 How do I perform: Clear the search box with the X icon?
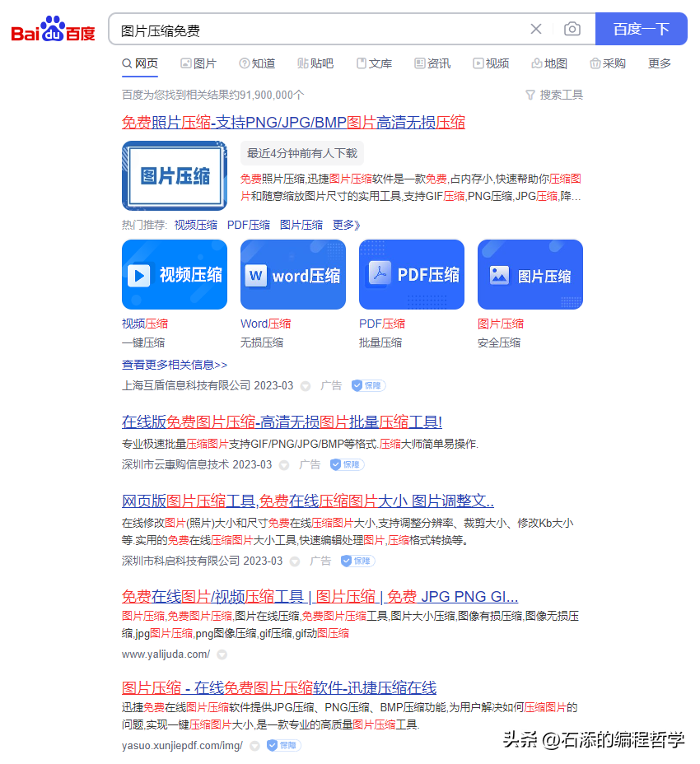(536, 30)
